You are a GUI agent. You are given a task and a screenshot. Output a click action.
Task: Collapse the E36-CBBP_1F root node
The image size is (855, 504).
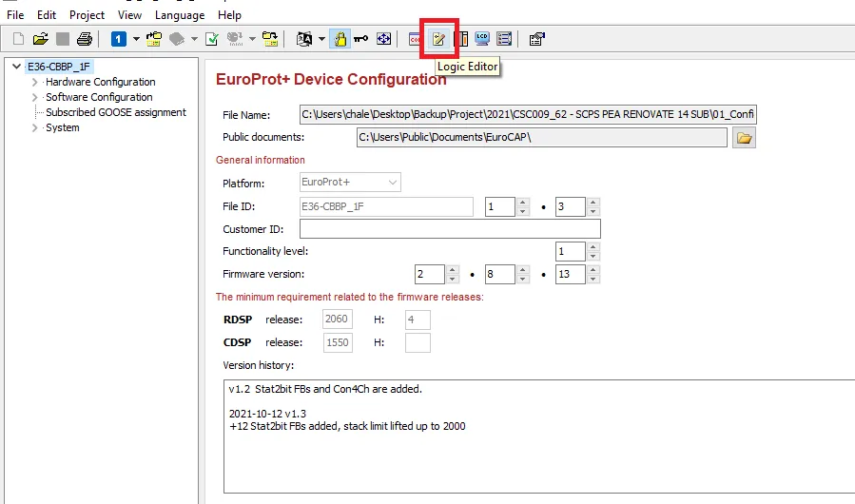pyautogui.click(x=17, y=67)
